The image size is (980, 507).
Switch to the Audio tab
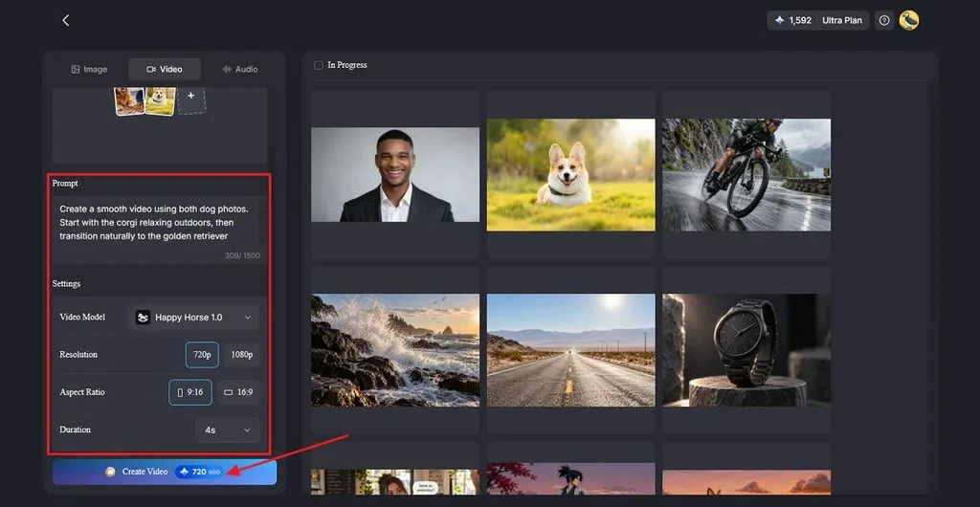(240, 69)
